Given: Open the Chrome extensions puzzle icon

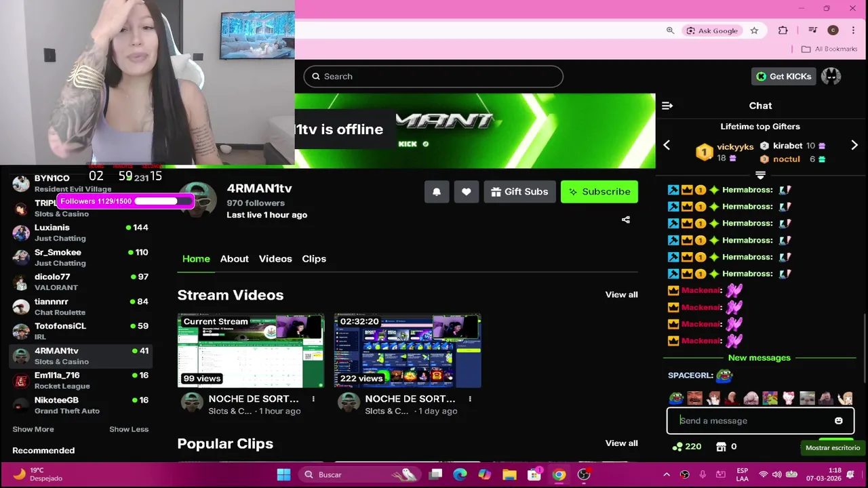Looking at the screenshot, I should (783, 30).
